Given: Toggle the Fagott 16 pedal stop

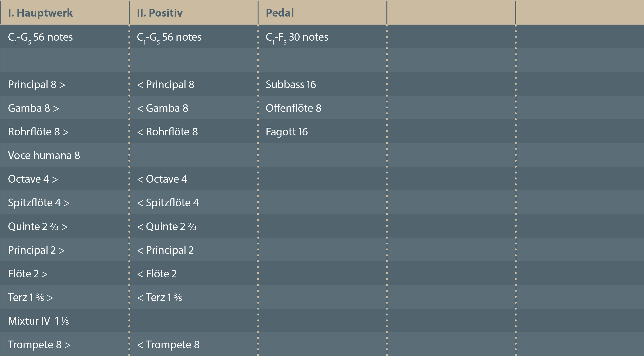Looking at the screenshot, I should click(x=286, y=132).
